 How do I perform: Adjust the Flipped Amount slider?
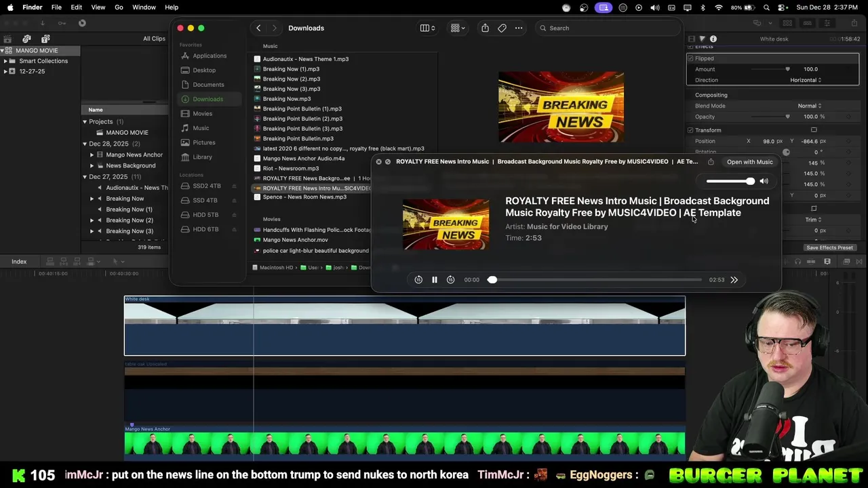[770, 69]
